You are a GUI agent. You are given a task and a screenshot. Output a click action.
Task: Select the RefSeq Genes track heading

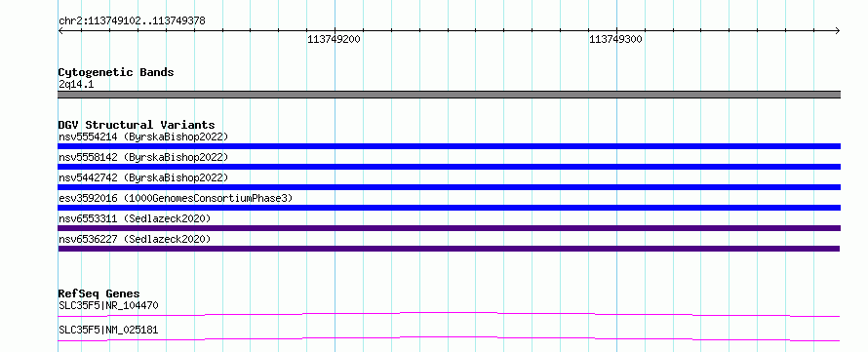[99, 293]
